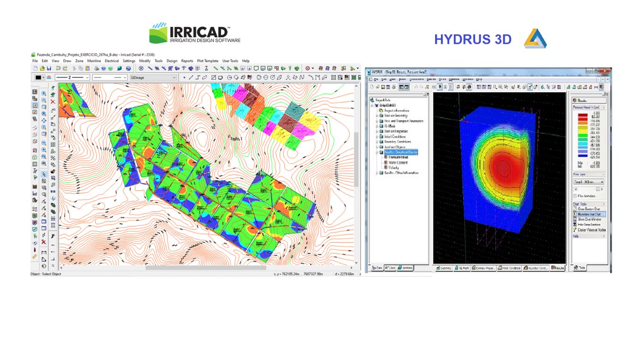The height and width of the screenshot is (362, 644).
Task: Expand the Boundary Conditions tree node
Action: [377, 141]
